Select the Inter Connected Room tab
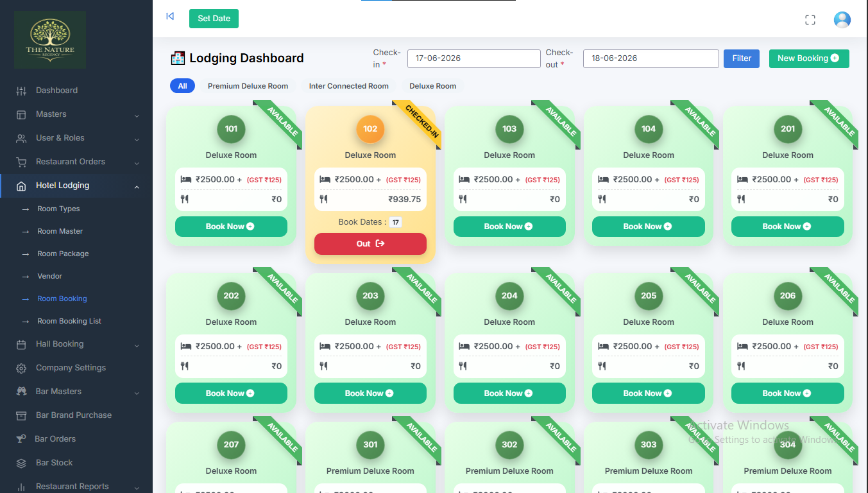Image resolution: width=868 pixels, height=493 pixels. (x=349, y=86)
